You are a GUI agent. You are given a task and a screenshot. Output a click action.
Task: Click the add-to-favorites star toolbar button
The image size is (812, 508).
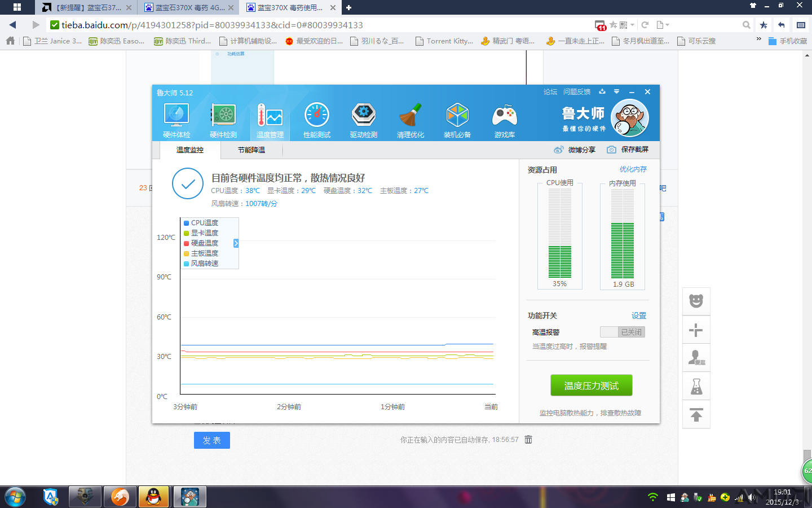click(x=764, y=25)
